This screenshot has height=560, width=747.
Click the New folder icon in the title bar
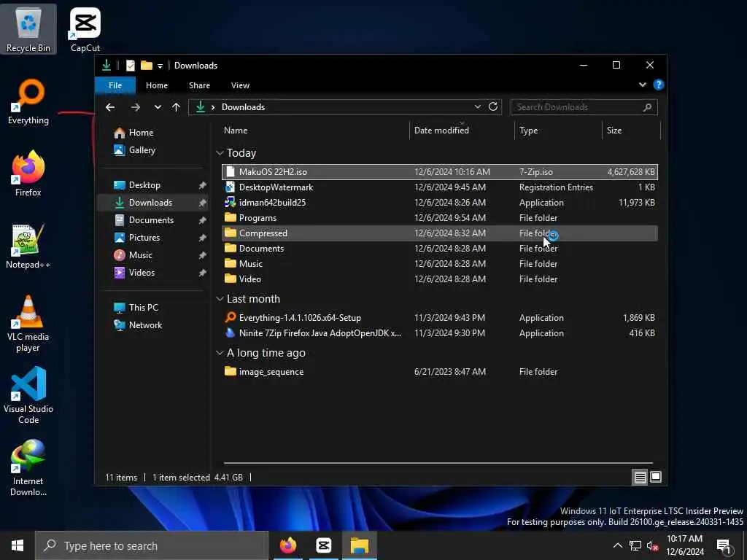pyautogui.click(x=146, y=65)
